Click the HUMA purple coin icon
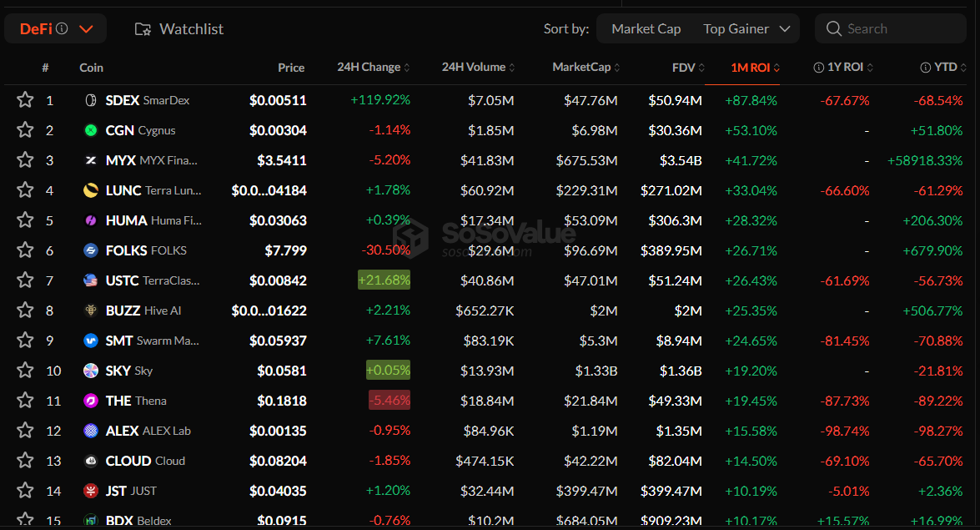This screenshot has width=980, height=530. 91,220
